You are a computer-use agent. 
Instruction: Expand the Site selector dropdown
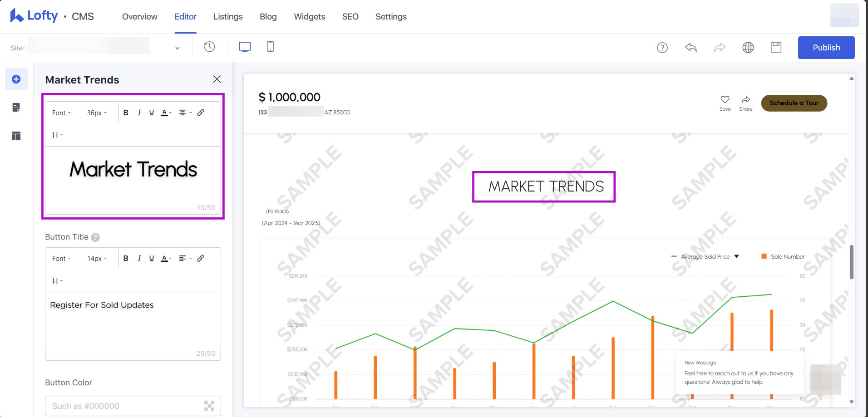[177, 48]
